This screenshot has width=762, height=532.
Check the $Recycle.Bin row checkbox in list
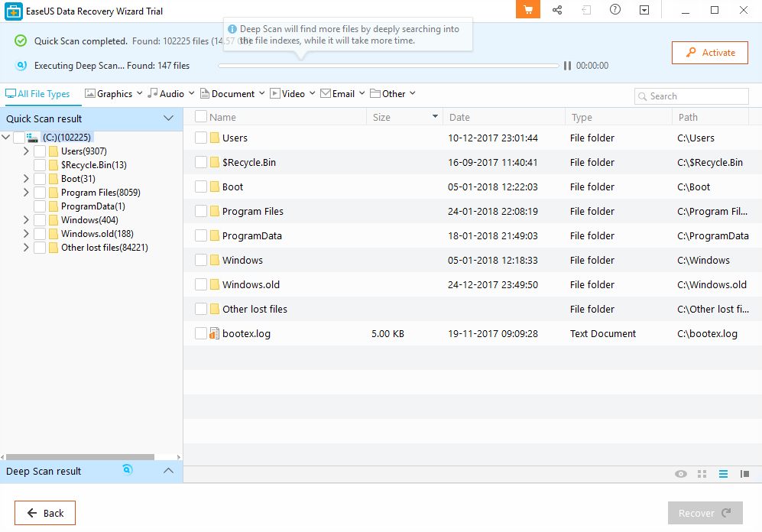coord(201,162)
